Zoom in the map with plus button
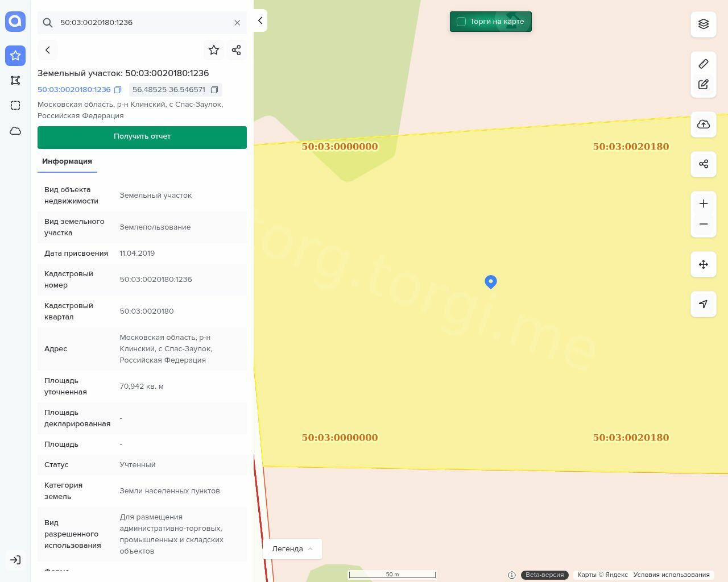Image resolution: width=728 pixels, height=582 pixels. click(x=703, y=203)
